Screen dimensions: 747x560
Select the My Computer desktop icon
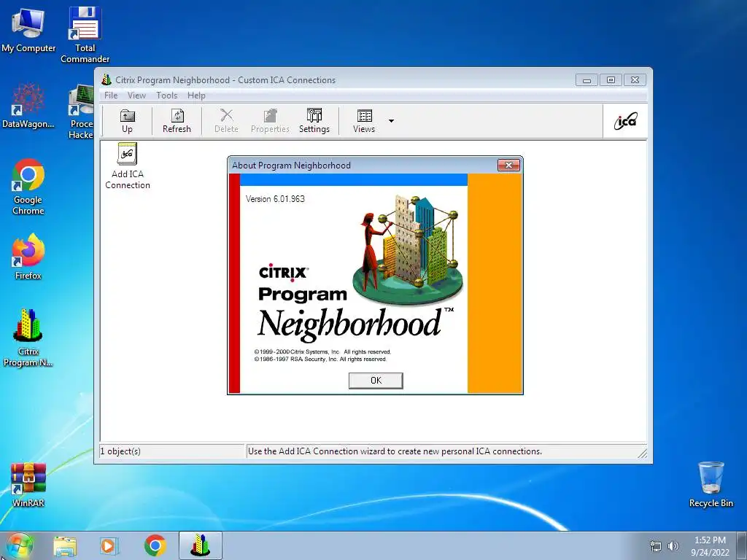28,30
